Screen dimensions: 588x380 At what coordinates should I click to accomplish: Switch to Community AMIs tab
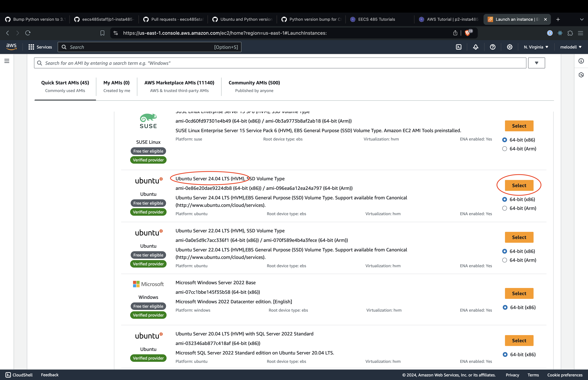tap(254, 86)
